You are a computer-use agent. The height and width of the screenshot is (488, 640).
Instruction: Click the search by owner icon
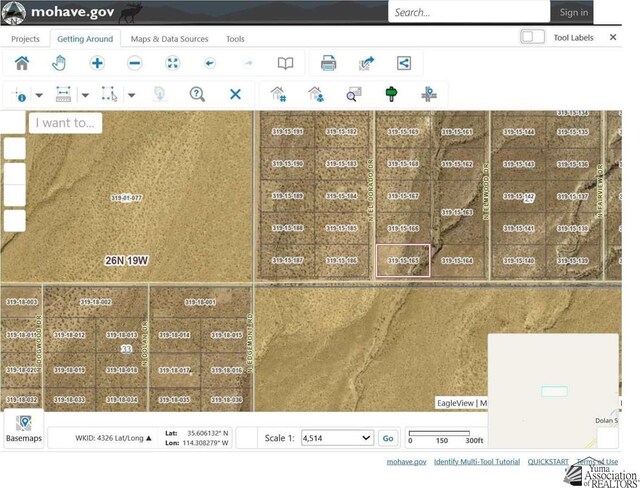click(316, 94)
